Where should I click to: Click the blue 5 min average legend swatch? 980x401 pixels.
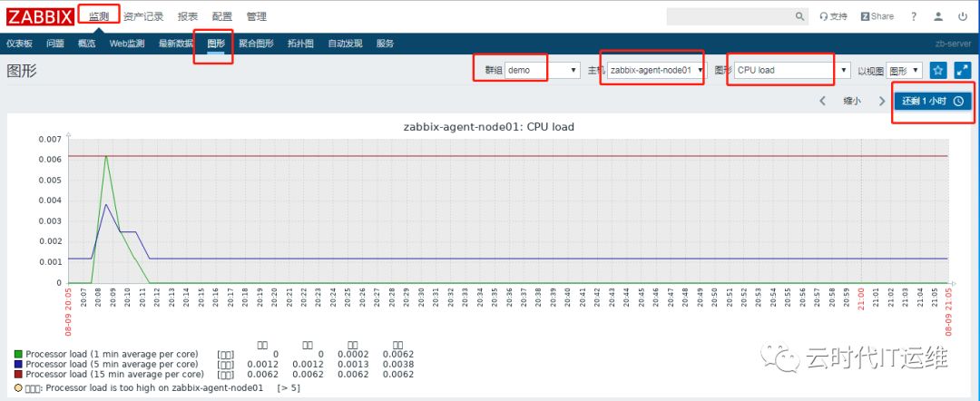point(19,364)
